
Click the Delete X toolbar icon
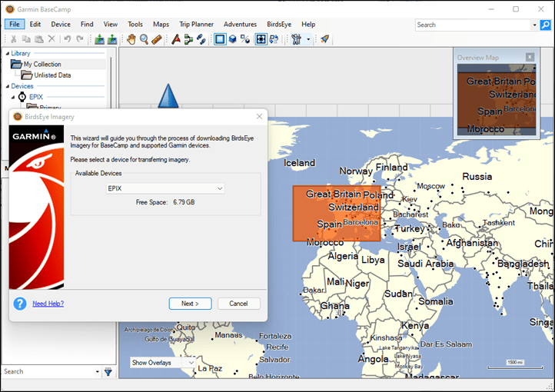point(52,39)
